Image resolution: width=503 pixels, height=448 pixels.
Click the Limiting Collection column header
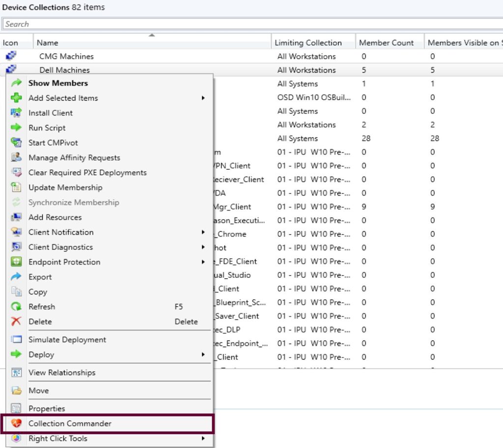308,43
